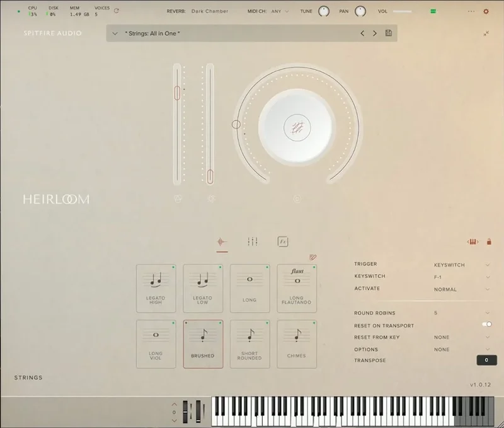Open the Keyswitch note dropdown F-1

coord(462,277)
